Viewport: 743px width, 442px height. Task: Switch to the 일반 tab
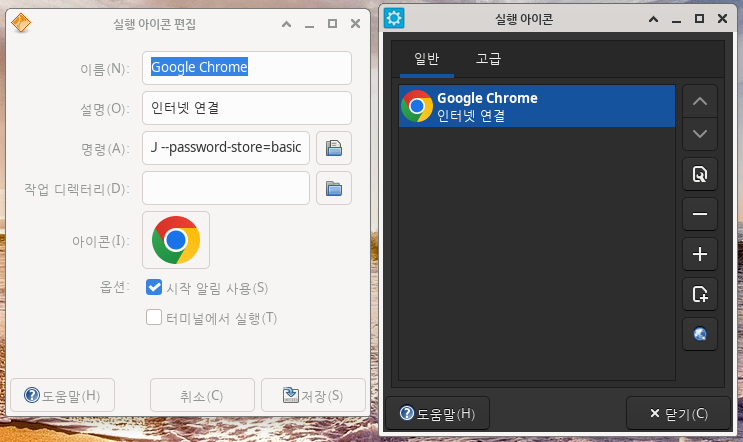[x=426, y=59]
